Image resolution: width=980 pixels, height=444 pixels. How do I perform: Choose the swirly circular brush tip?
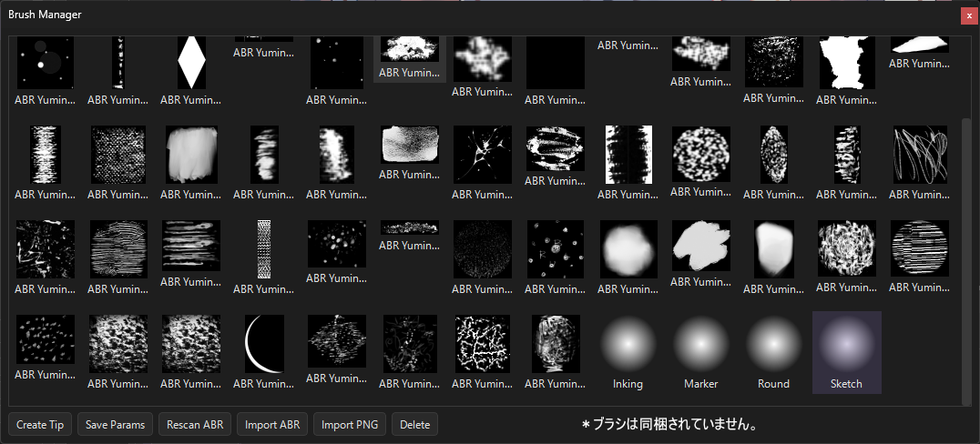pos(846,248)
